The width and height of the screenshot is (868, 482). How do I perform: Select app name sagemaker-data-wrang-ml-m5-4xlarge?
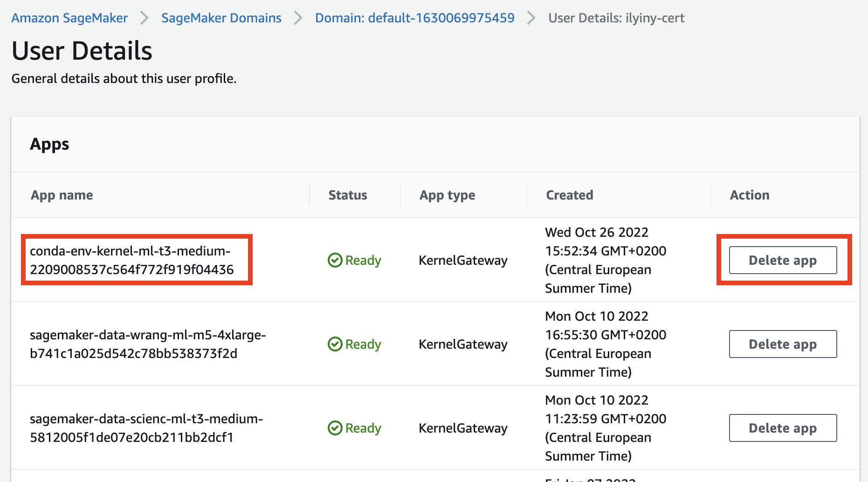point(148,344)
